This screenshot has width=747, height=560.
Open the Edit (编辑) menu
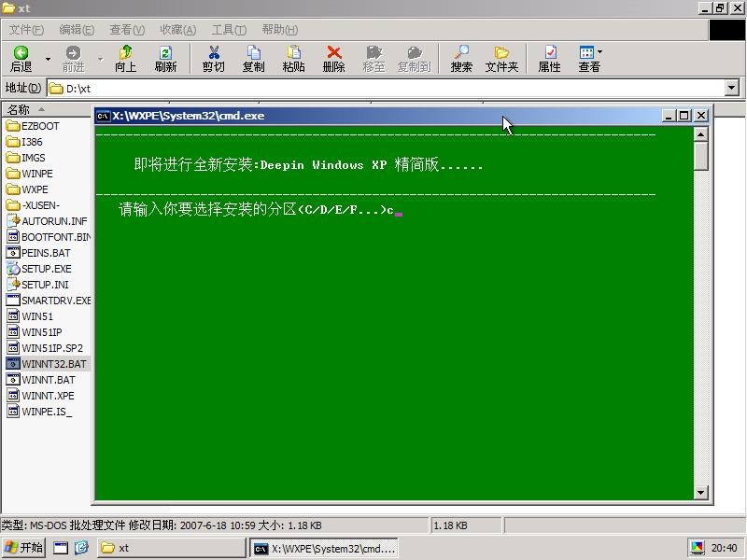point(77,30)
